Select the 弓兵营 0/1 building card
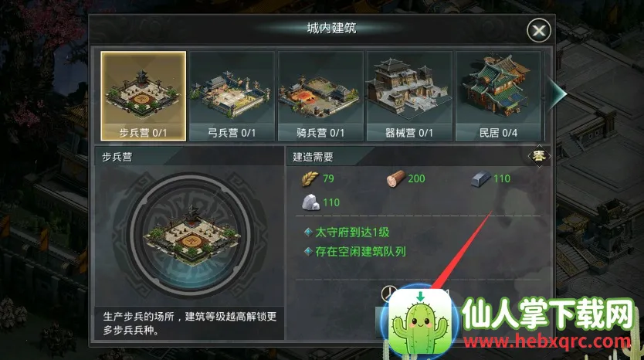This screenshot has width=644, height=360. coord(232,96)
